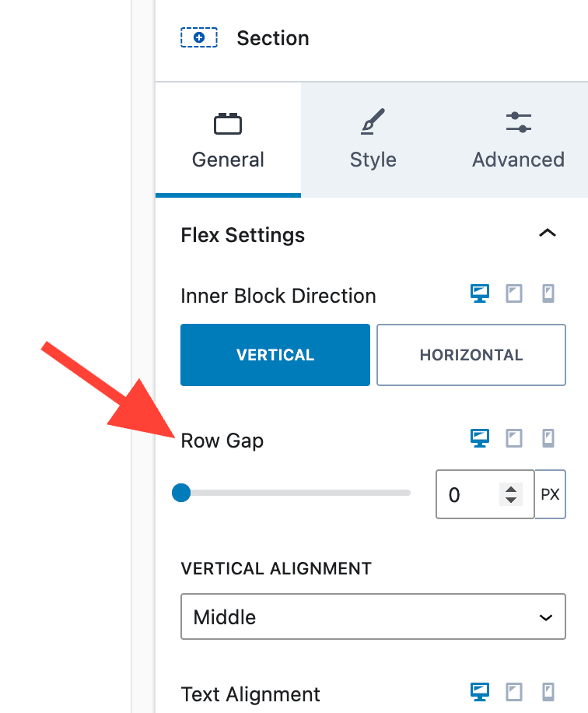Select tablet view for Text Alignment

(514, 692)
